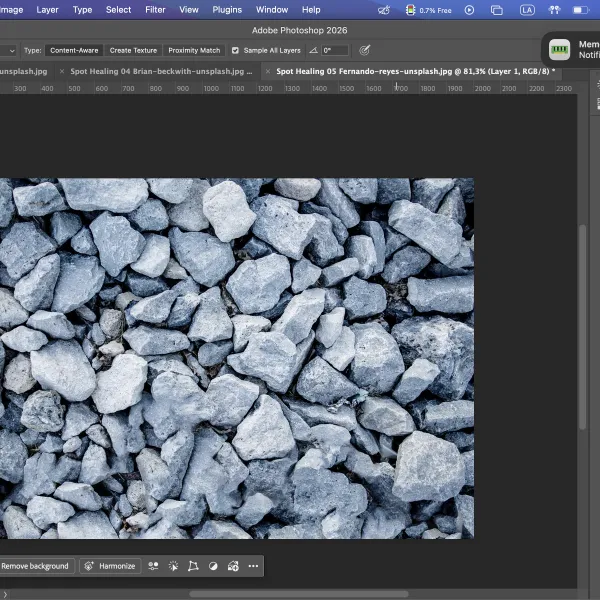
Task: Close the Spot Healing 05 Fernando-reyes tab
Action: point(268,72)
